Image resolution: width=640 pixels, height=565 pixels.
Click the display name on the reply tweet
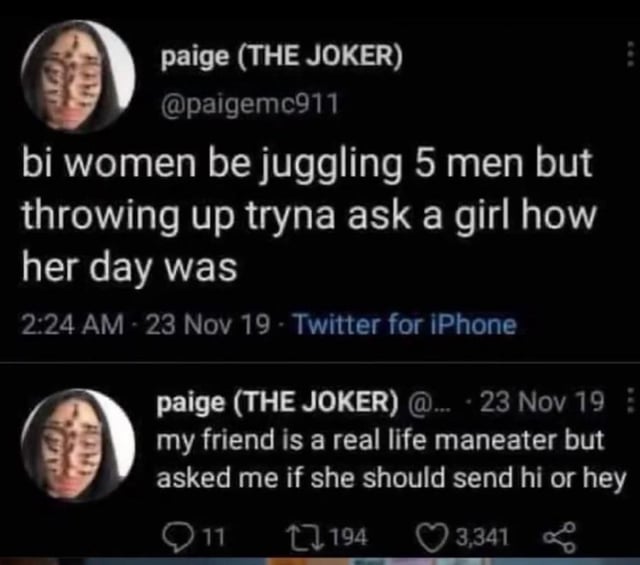click(x=279, y=404)
